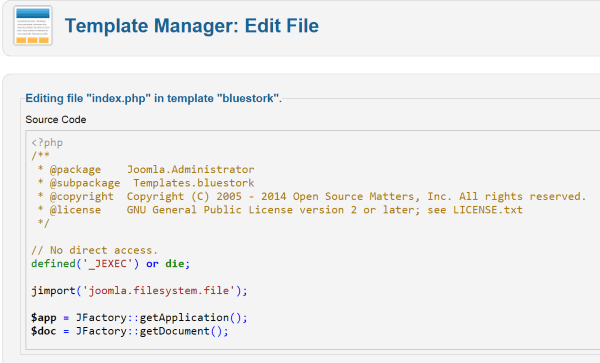Viewport: 600px width, 363px height.
Task: Click the word 'die' in the code
Action: pos(174,264)
